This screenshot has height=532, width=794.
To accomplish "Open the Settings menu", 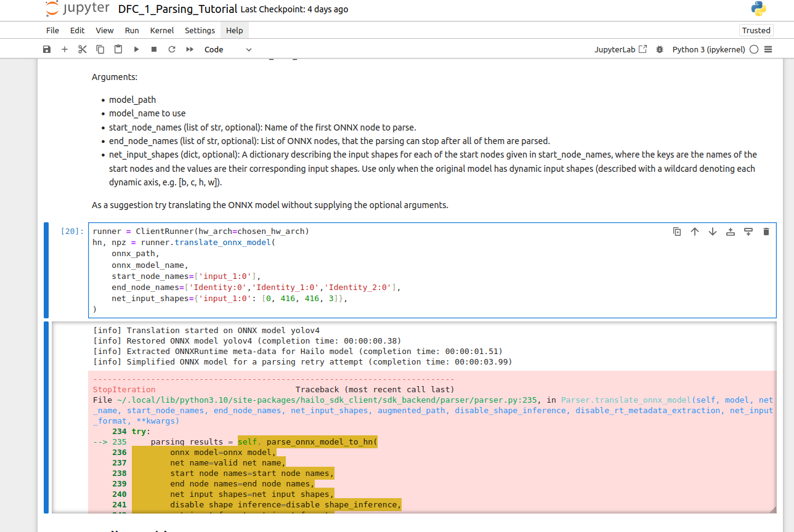I will 200,30.
